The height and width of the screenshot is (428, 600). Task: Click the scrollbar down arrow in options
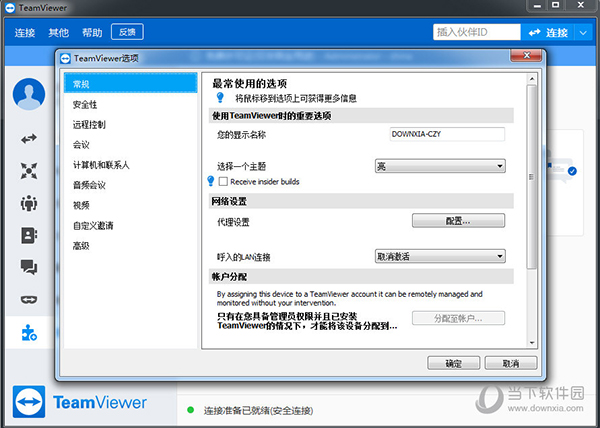(x=532, y=343)
